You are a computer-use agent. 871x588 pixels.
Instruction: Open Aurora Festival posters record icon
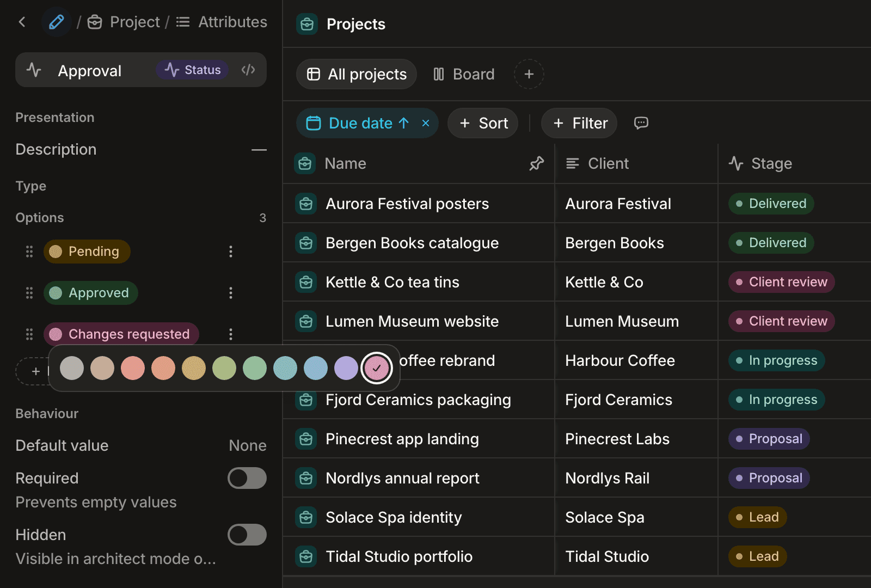pos(306,204)
